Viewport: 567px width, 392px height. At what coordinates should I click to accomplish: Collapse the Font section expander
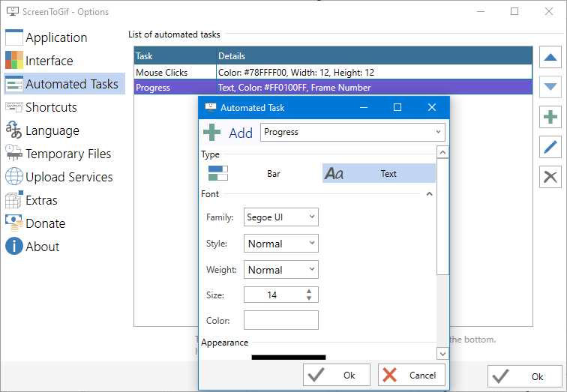click(429, 194)
